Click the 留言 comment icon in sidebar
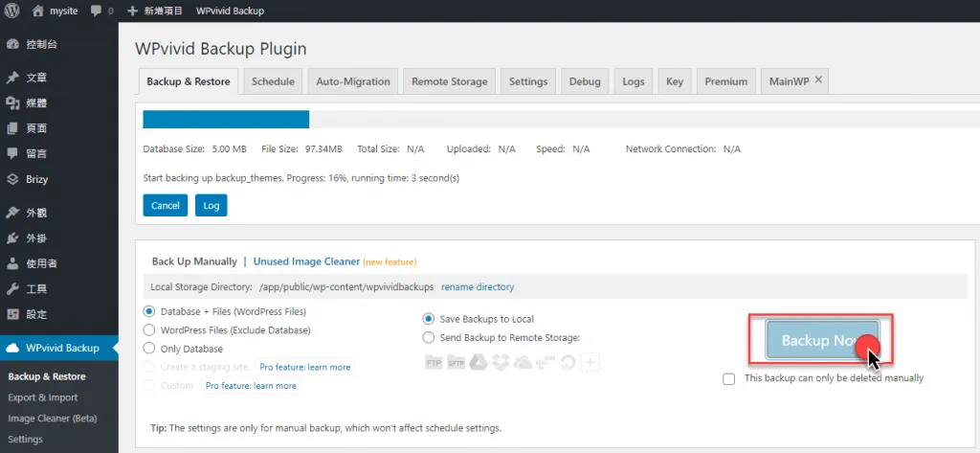This screenshot has width=980, height=453. point(12,154)
